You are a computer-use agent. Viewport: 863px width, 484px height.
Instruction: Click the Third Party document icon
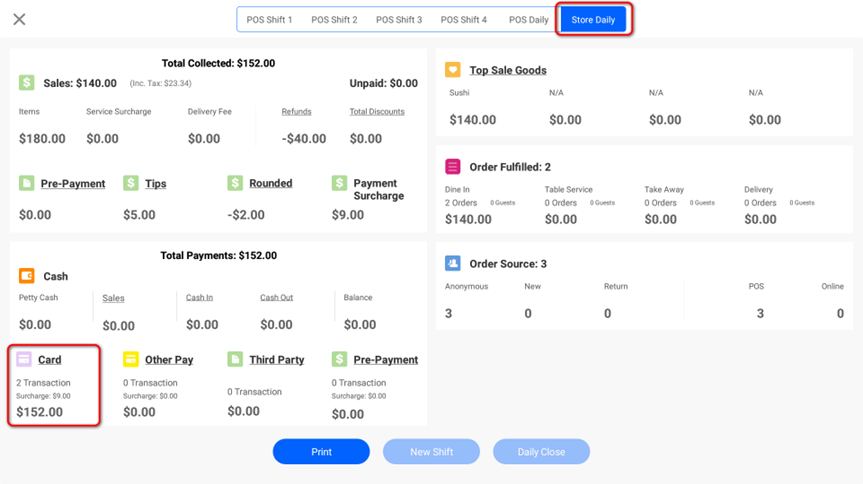pyautogui.click(x=235, y=360)
